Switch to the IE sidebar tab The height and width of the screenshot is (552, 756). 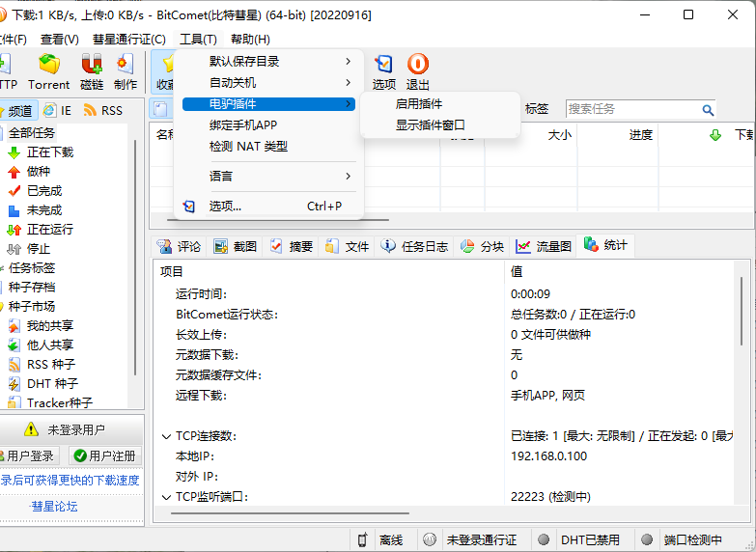pyautogui.click(x=57, y=110)
